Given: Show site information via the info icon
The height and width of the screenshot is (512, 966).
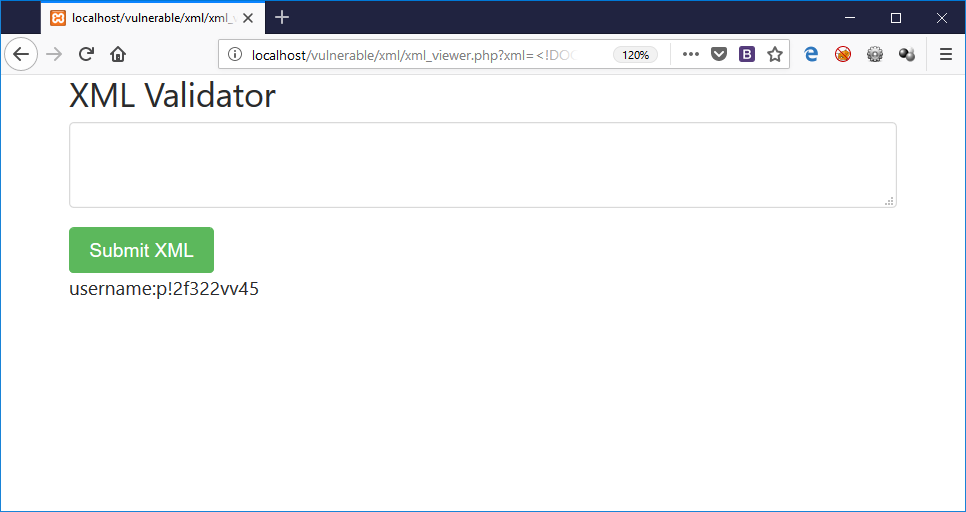Looking at the screenshot, I should [x=235, y=54].
